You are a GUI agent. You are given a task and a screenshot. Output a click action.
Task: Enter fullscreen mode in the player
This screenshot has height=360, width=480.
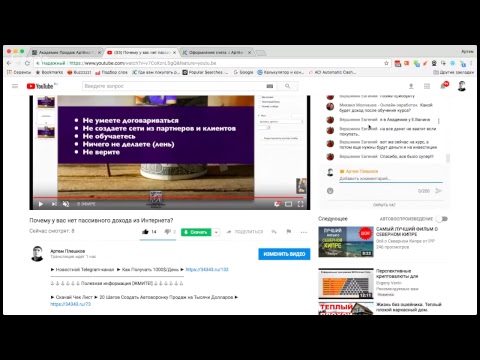300,204
